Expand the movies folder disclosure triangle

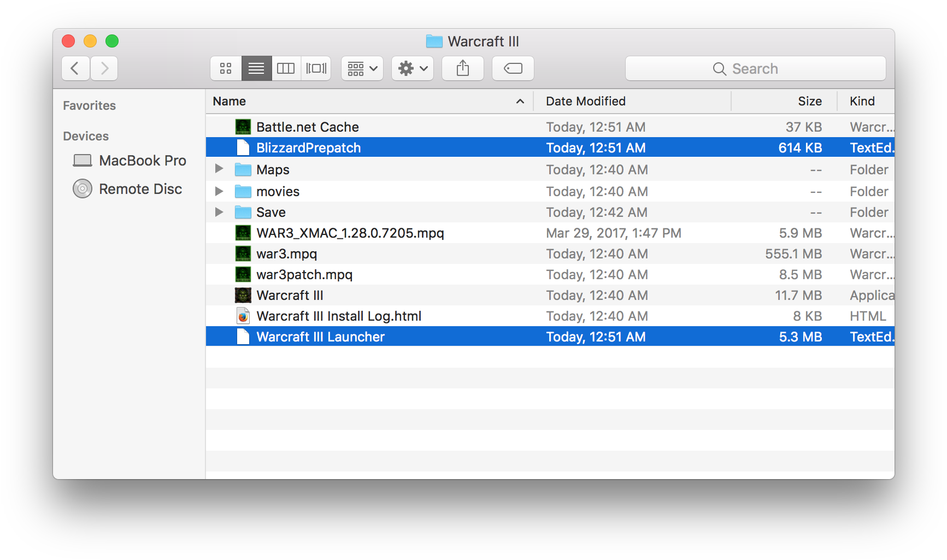click(x=219, y=191)
